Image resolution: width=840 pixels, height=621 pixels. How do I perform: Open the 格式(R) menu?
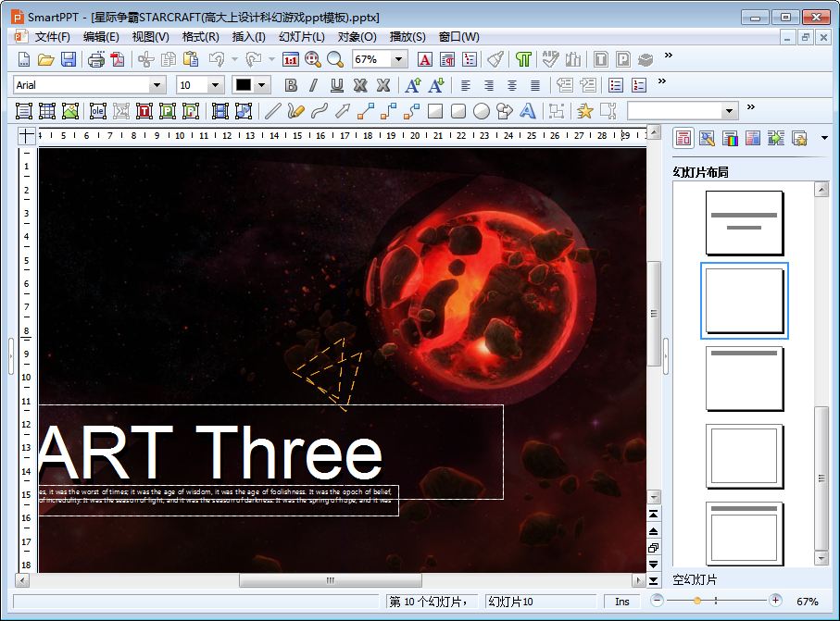(x=200, y=37)
